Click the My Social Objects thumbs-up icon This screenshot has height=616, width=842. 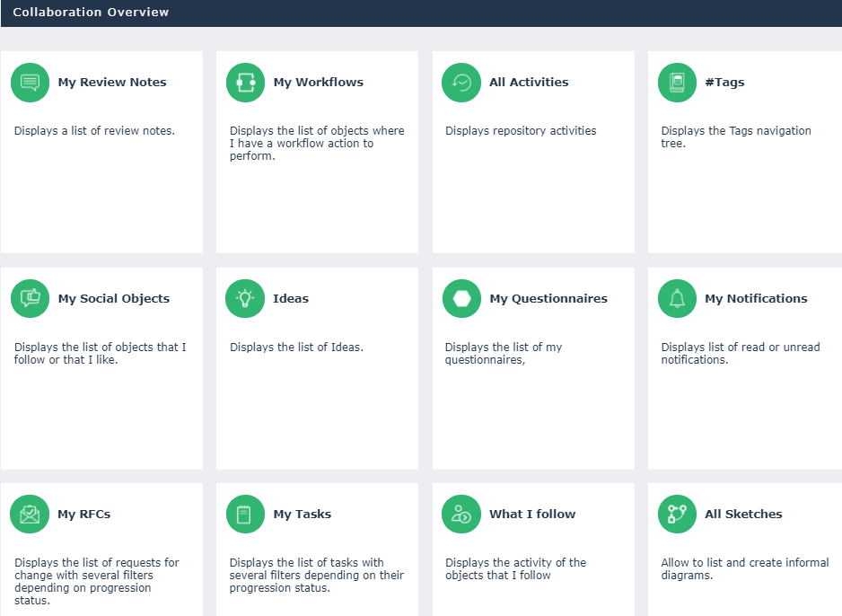[30, 298]
